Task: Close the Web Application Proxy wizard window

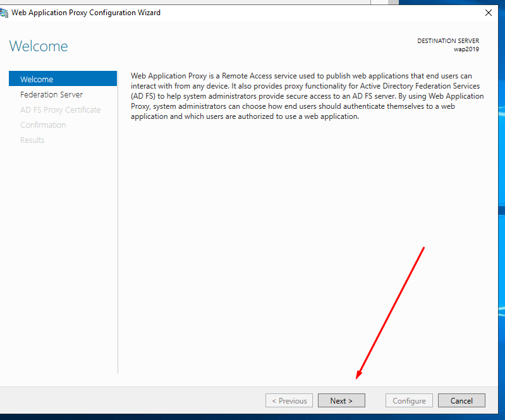Action: point(488,13)
